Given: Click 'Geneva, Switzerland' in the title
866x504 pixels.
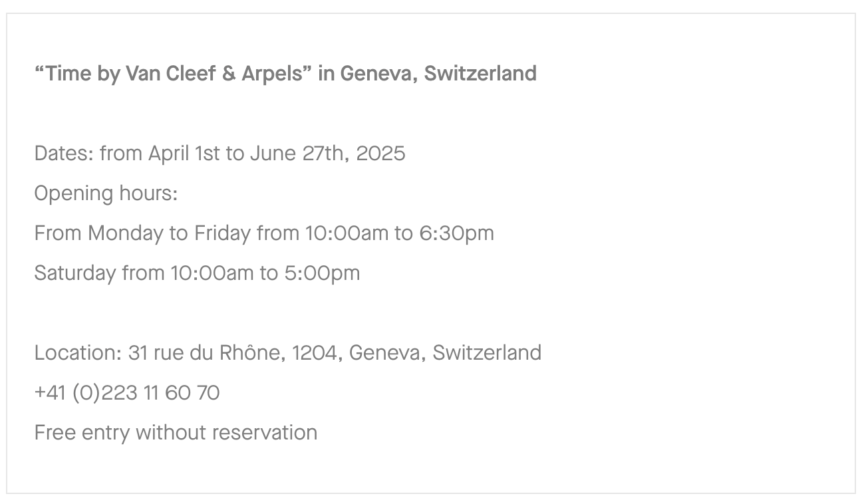Looking at the screenshot, I should click(438, 73).
